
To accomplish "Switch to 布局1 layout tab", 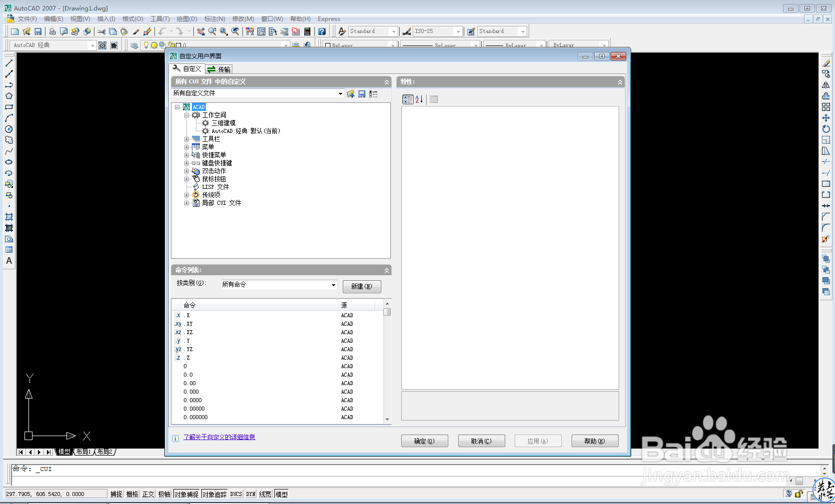I will click(x=83, y=452).
